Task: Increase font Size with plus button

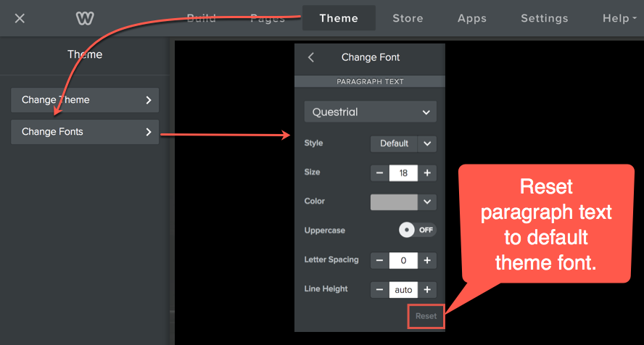Action: click(x=427, y=173)
